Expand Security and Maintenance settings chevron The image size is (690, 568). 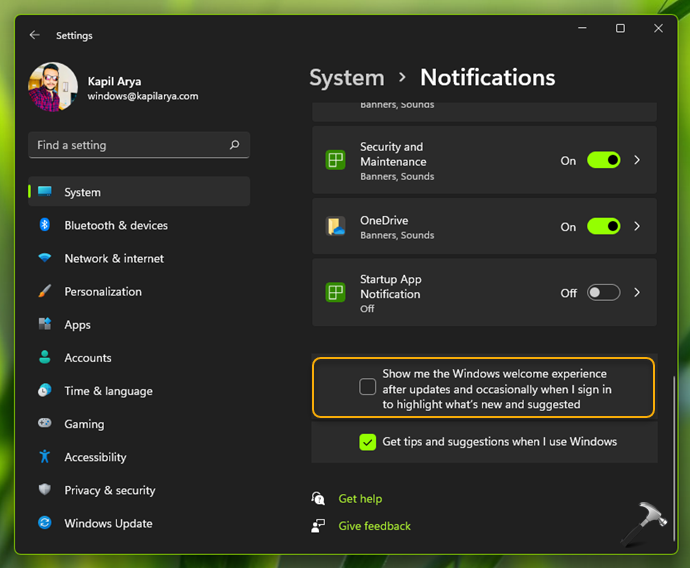click(x=637, y=160)
